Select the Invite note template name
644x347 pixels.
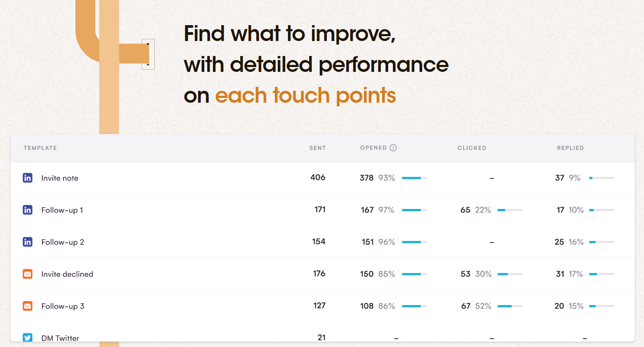[60, 178]
